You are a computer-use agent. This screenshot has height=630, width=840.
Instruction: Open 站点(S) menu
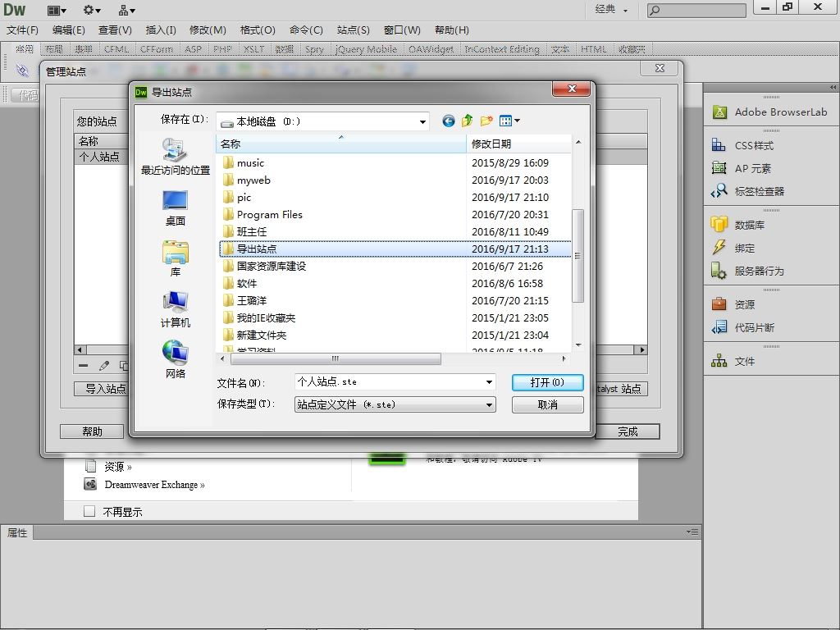pyautogui.click(x=354, y=30)
